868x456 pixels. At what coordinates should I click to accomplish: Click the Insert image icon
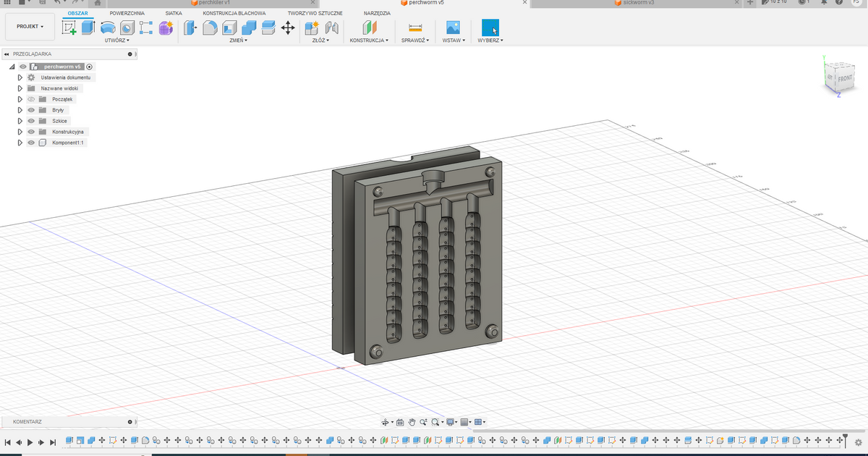pyautogui.click(x=454, y=28)
